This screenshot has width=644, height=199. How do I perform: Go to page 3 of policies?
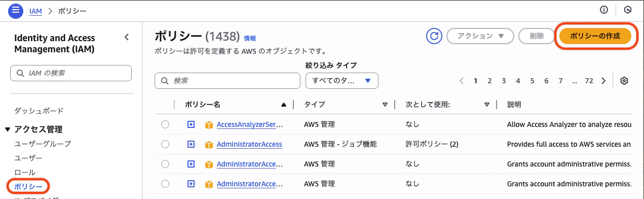[504, 81]
